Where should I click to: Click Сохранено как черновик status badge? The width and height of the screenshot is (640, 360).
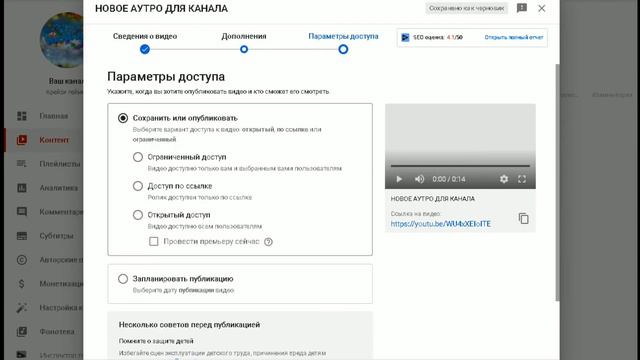pos(467,8)
